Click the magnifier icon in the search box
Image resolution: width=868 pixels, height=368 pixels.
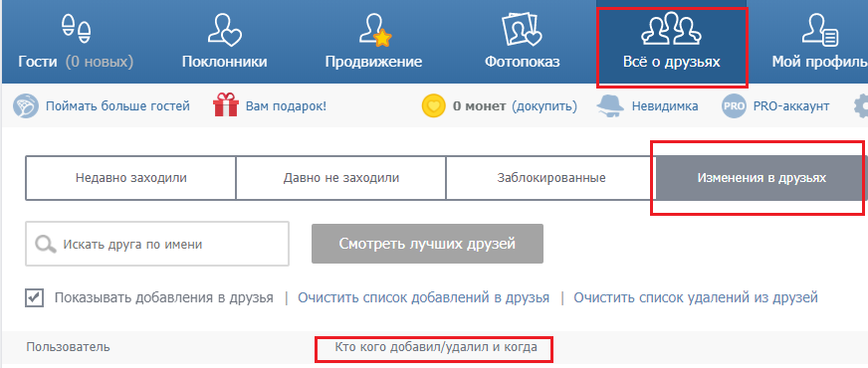pyautogui.click(x=46, y=244)
